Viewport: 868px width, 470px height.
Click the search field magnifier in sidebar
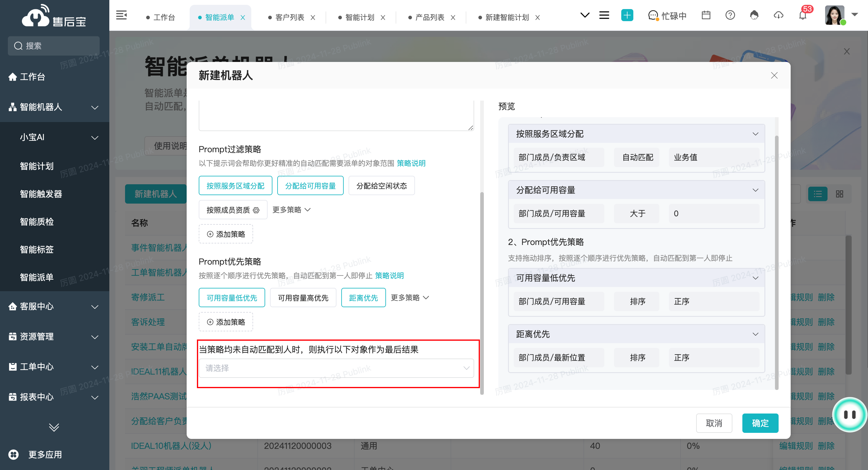18,46
